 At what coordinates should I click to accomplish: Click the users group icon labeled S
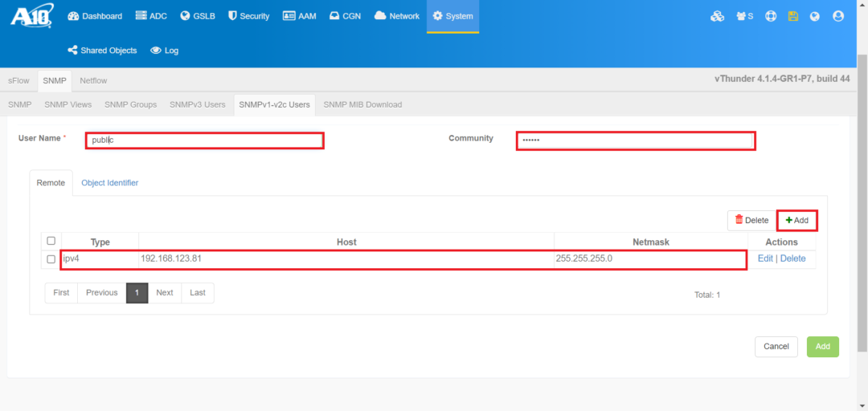[x=744, y=16]
